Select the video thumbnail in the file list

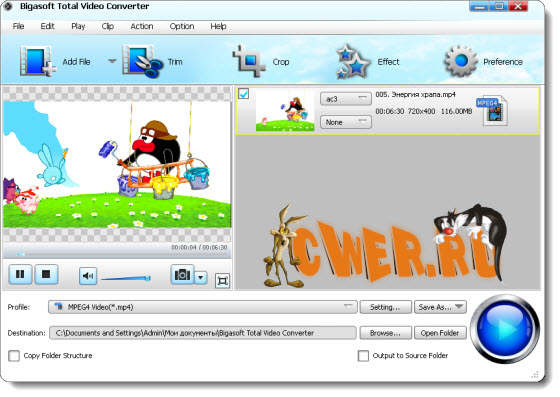[285, 111]
